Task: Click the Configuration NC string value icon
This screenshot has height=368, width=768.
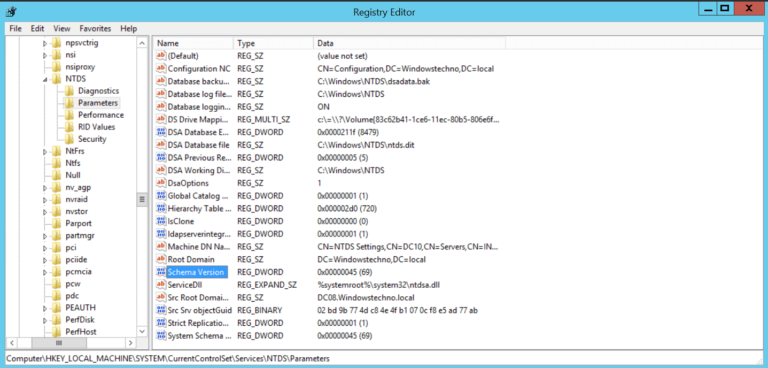Action: (x=161, y=69)
